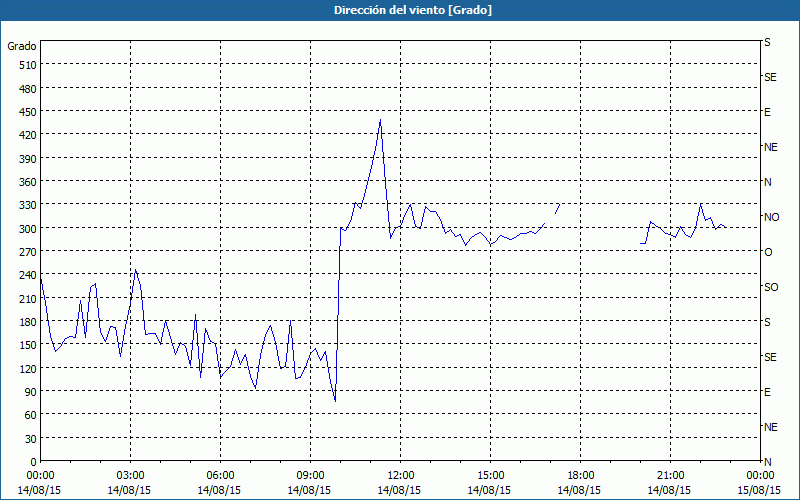Select the 480 degree axis label
800x500 pixels.
28,89
